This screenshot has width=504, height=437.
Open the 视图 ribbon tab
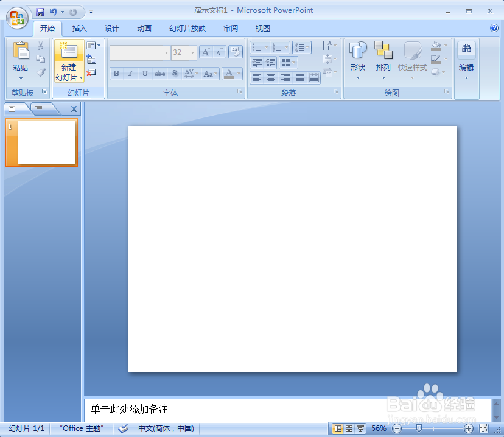tap(262, 29)
